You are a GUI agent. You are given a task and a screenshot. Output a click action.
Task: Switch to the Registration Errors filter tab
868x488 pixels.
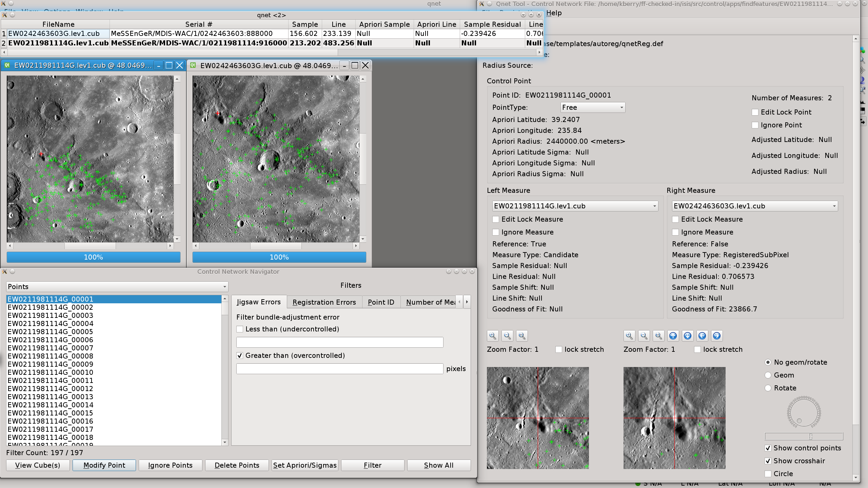[x=324, y=302]
